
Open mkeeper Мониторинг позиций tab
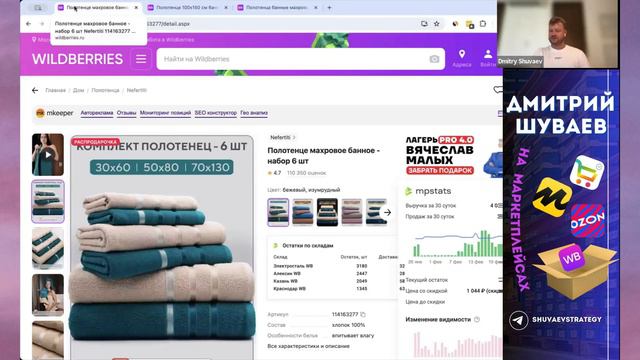point(165,113)
